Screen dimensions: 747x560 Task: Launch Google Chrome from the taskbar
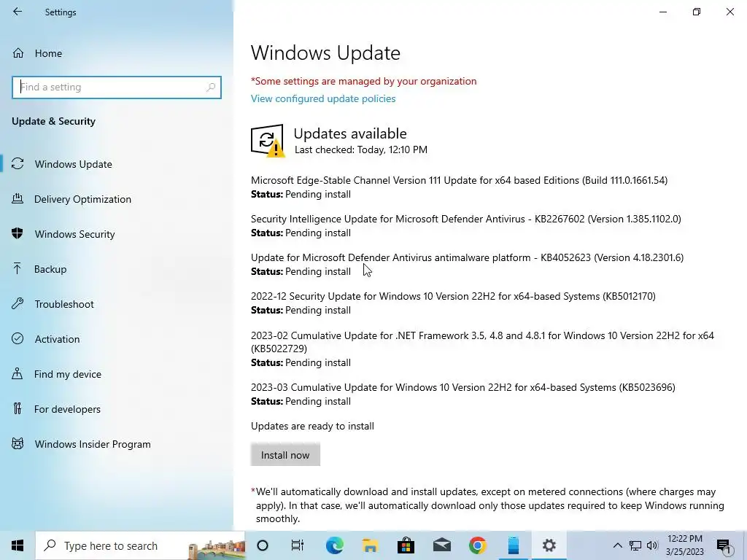477,545
